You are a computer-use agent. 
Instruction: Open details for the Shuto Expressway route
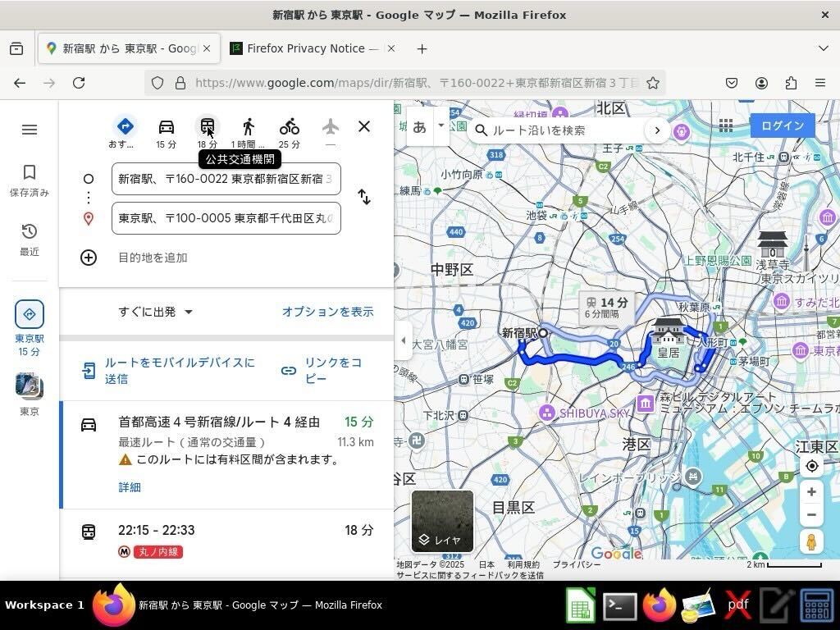pos(130,487)
